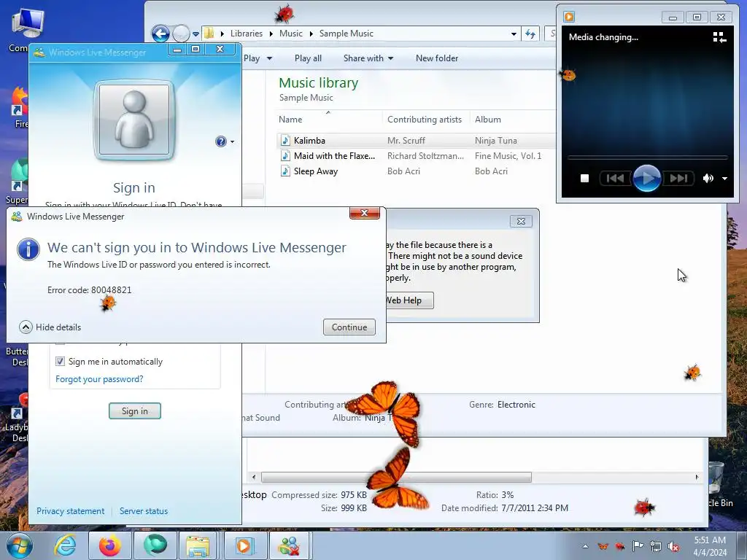Open the Privacy statement link
747x560 pixels.
(x=71, y=511)
